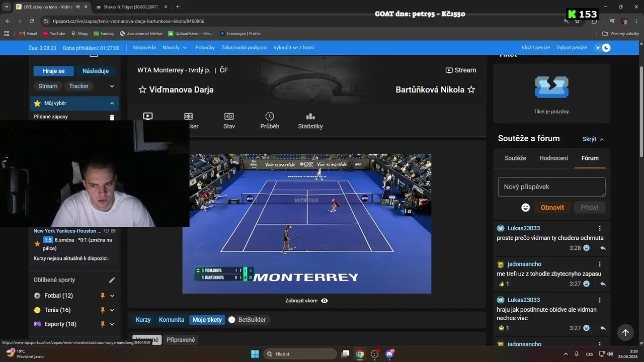This screenshot has height=362, width=644.
Task: Show upcoming matches under Následuje
Action: [x=96, y=71]
